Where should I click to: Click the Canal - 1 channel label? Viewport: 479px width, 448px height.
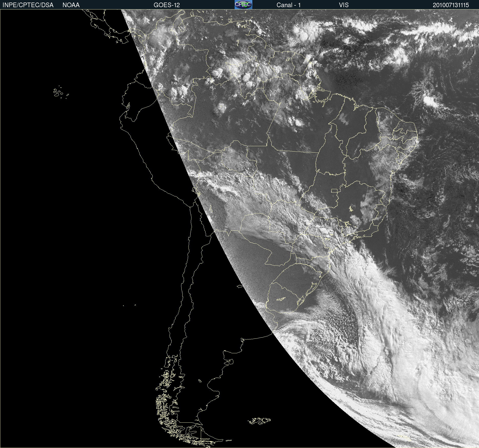click(288, 5)
